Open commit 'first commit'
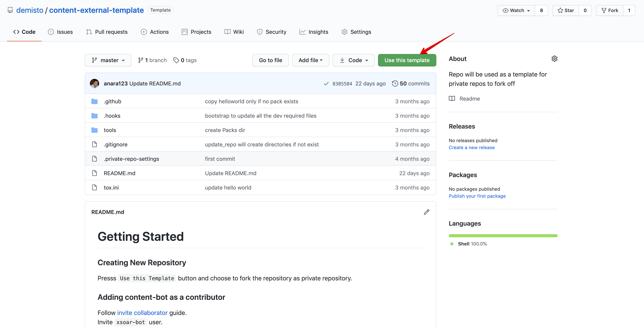 (x=220, y=159)
